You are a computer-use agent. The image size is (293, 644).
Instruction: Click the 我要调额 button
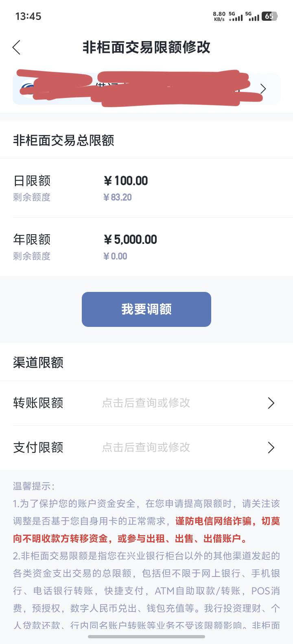point(146,309)
